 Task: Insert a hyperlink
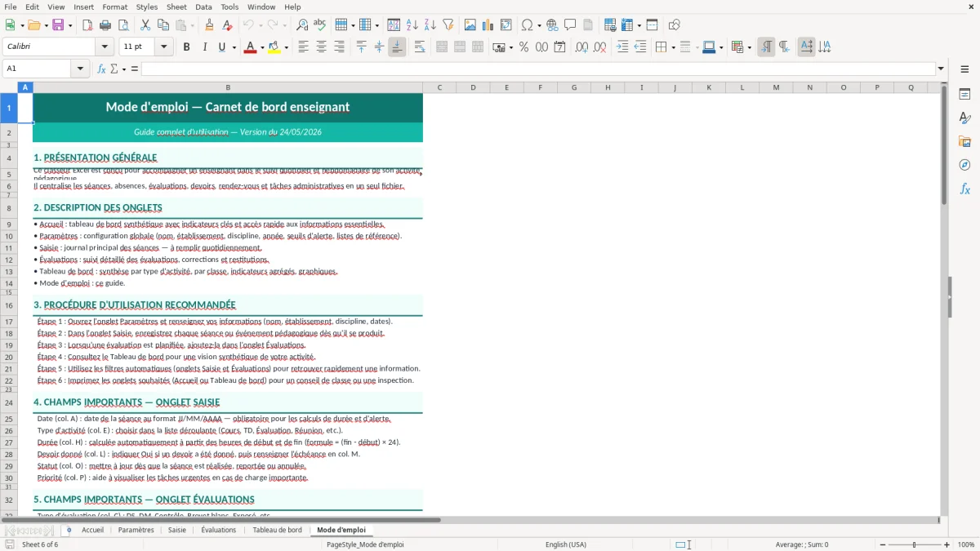[x=552, y=25]
